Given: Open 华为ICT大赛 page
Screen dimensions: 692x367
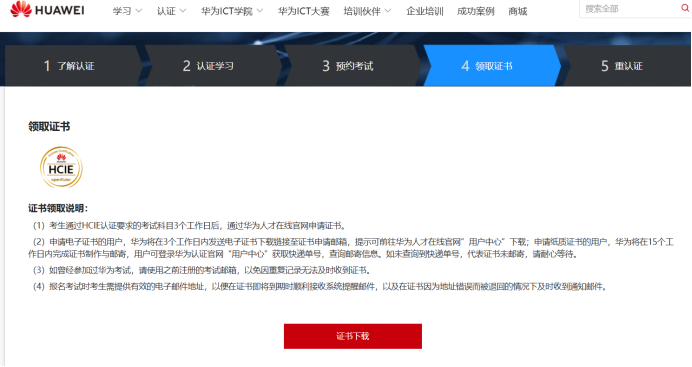Looking at the screenshot, I should (x=304, y=11).
